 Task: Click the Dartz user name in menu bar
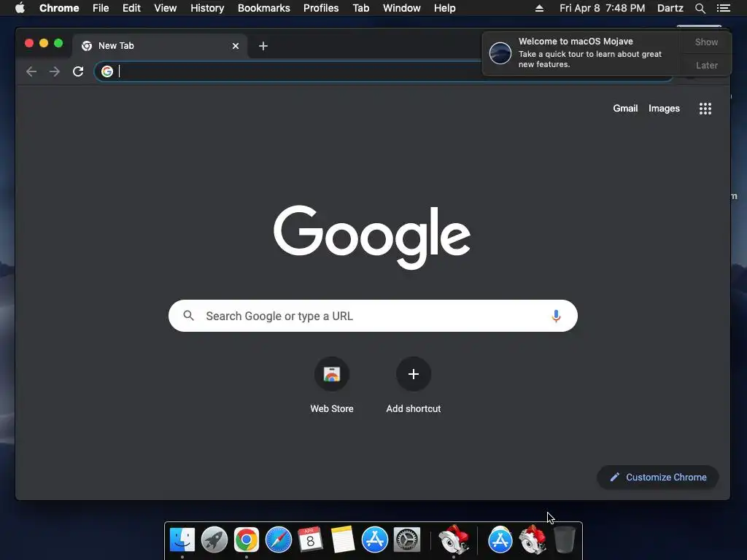[670, 8]
